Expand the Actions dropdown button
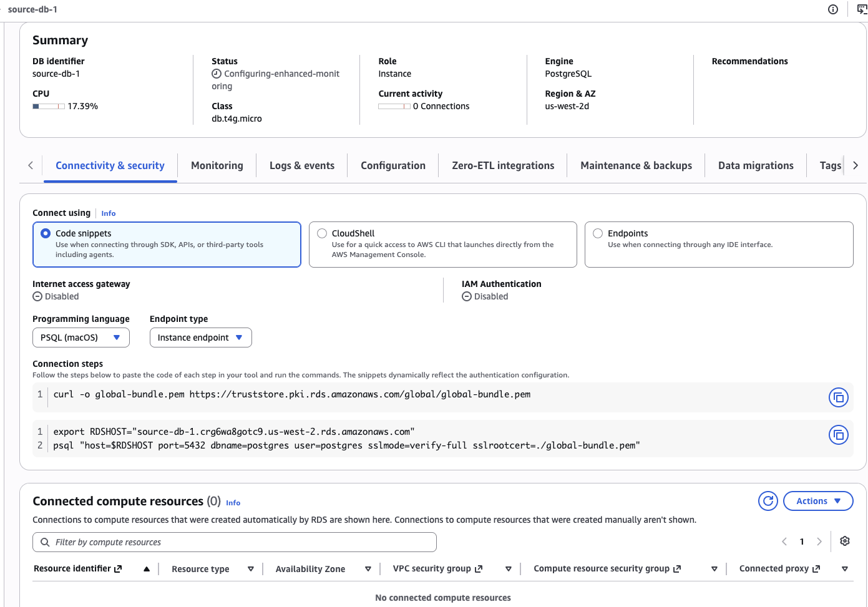The width and height of the screenshot is (868, 607). [818, 501]
